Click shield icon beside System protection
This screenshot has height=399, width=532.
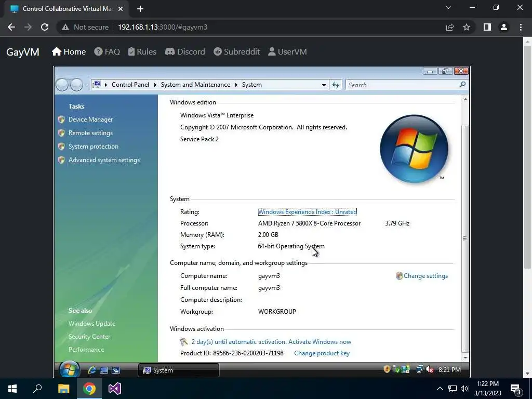coord(61,147)
